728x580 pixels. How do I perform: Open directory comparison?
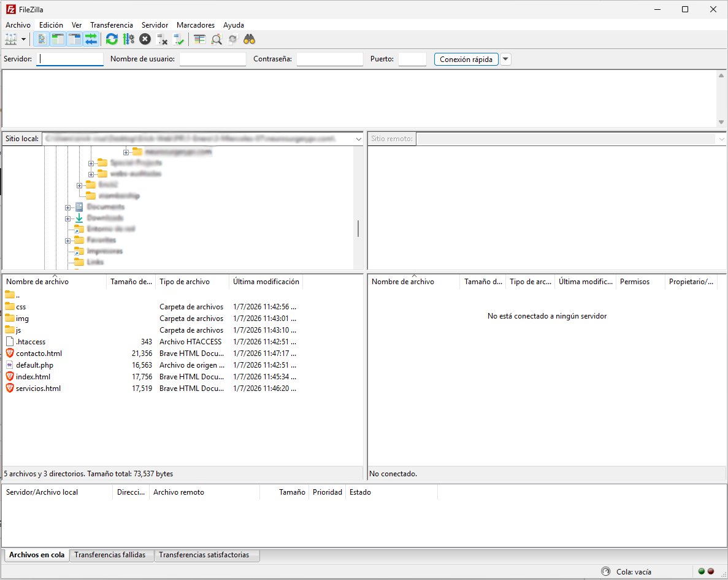click(216, 39)
